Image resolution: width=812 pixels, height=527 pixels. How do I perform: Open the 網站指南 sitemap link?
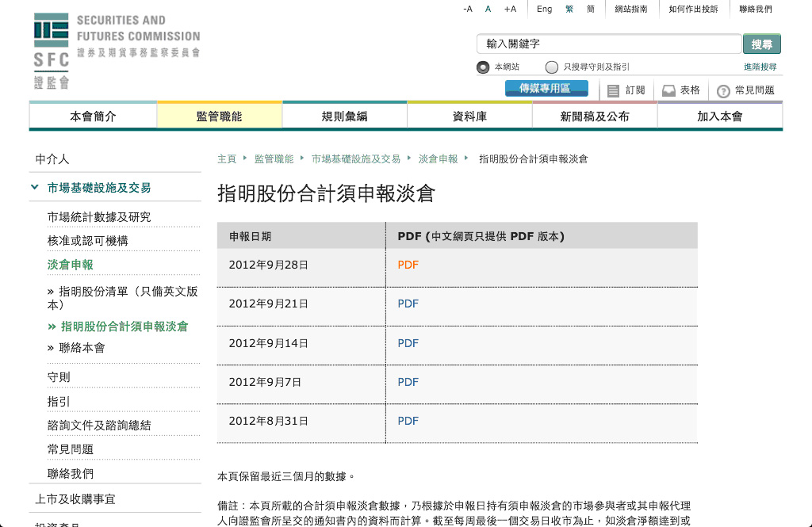(x=631, y=9)
